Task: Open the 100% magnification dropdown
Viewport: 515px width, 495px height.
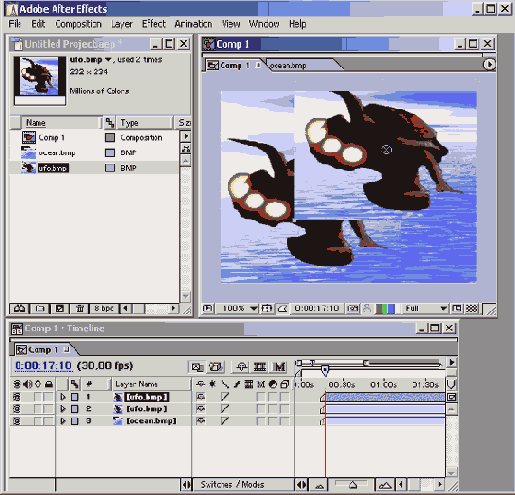Action: pos(237,308)
